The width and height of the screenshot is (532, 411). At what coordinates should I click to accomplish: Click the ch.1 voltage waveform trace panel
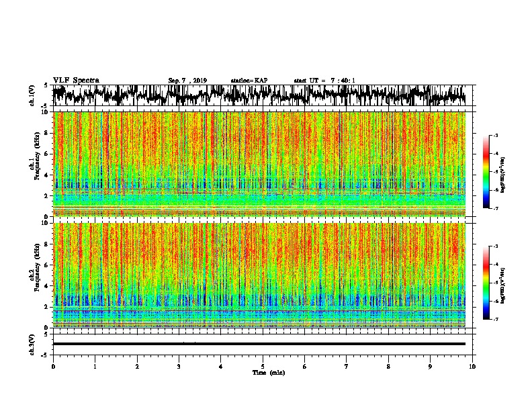click(262, 95)
